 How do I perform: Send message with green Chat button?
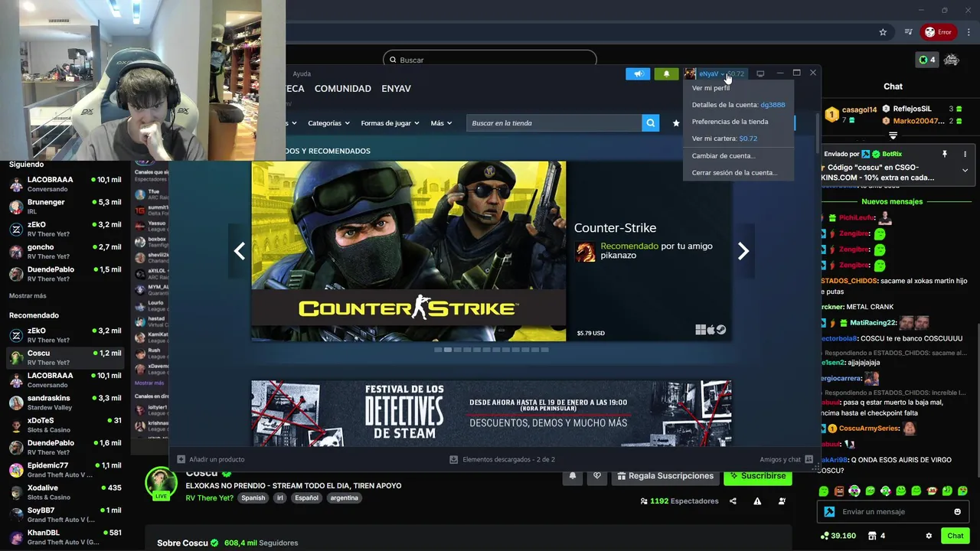[x=955, y=536]
